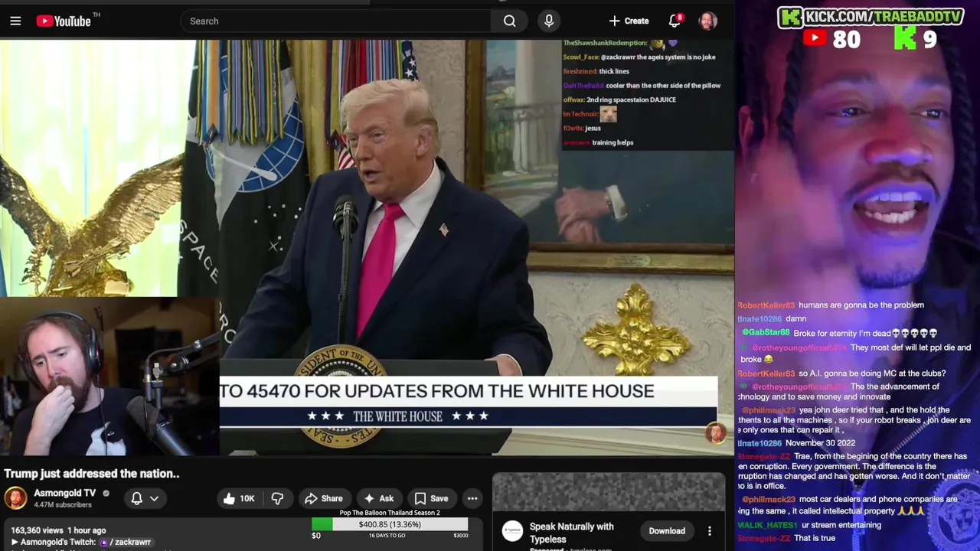Click the channel watermark in the video corner
The image size is (980, 551).
coord(715,433)
